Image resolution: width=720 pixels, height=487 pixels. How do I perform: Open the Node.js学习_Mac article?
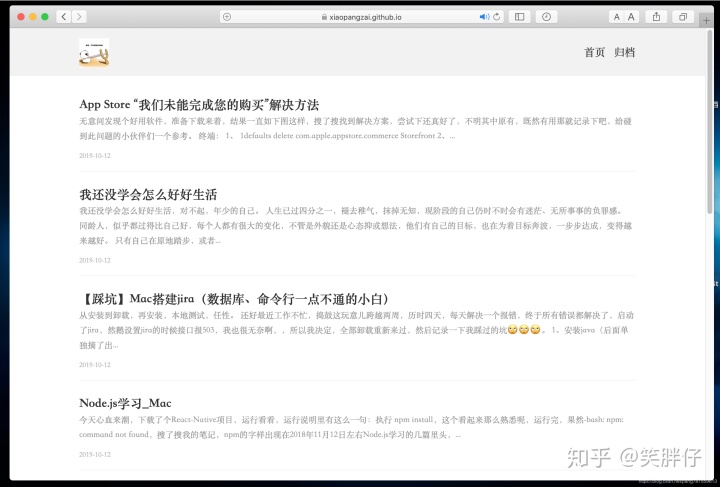click(125, 403)
